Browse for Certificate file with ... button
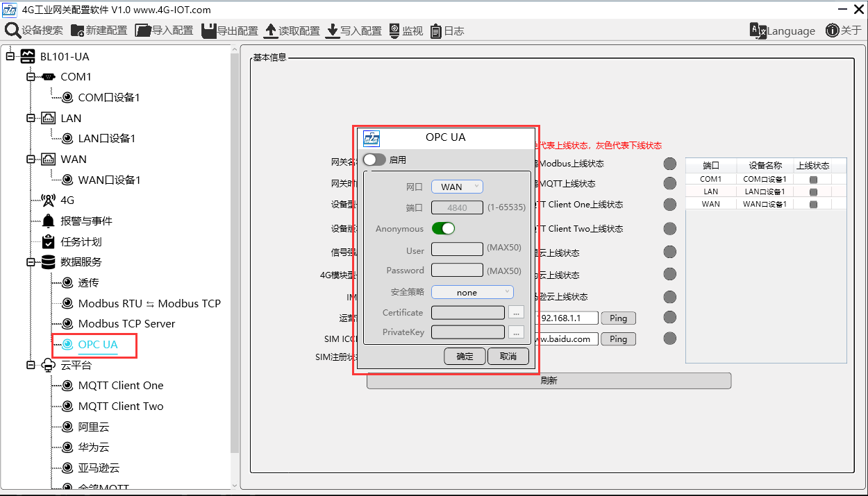This screenshot has height=496, width=868. (x=515, y=313)
